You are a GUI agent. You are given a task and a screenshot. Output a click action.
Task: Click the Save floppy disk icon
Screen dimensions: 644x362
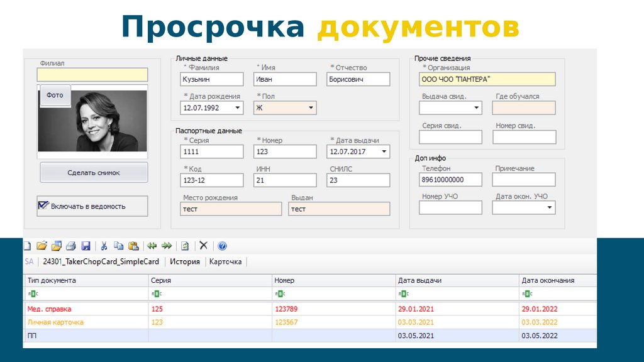click(86, 246)
